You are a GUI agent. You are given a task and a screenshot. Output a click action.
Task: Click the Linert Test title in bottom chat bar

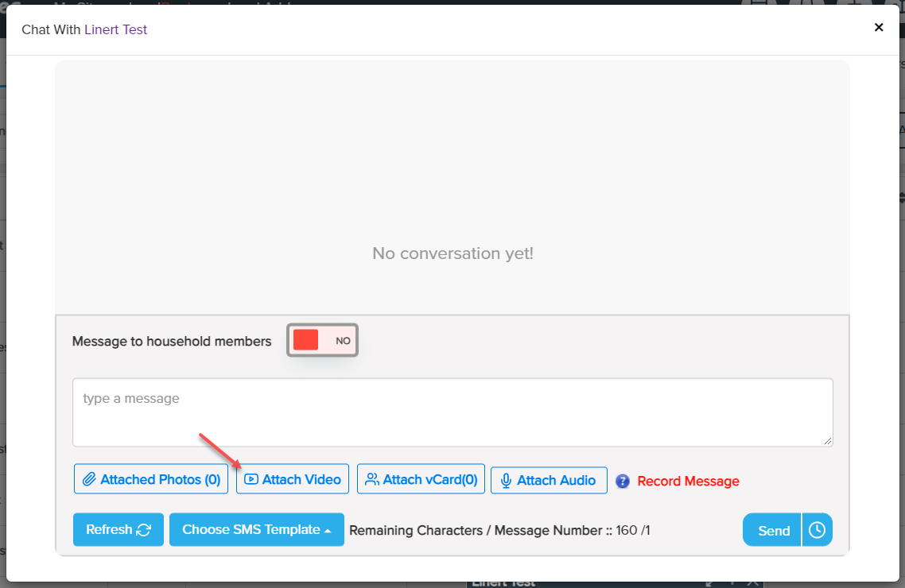pos(505,582)
